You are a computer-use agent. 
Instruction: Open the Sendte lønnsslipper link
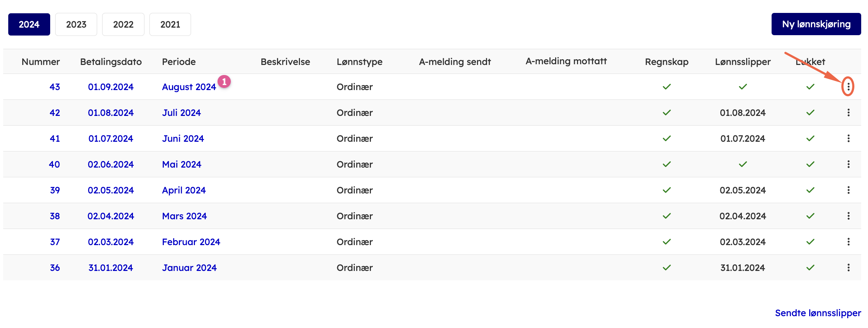point(818,313)
